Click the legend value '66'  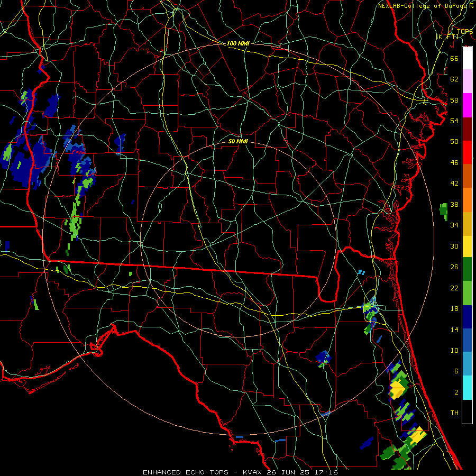pyautogui.click(x=454, y=58)
